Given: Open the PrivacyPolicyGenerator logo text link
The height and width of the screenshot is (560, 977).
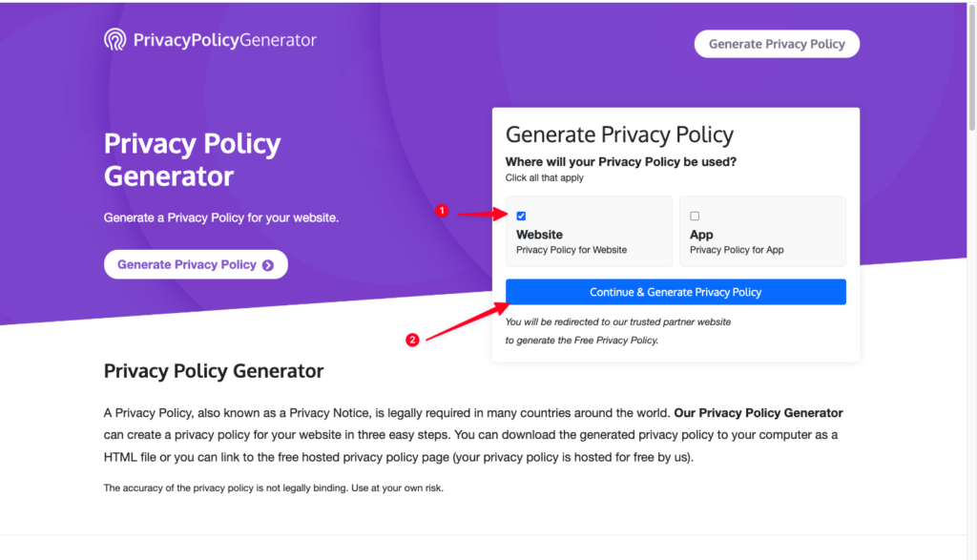Looking at the screenshot, I should tap(224, 40).
